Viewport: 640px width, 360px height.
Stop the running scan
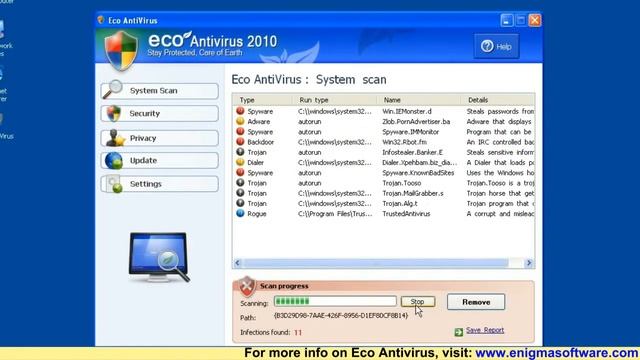coord(418,302)
